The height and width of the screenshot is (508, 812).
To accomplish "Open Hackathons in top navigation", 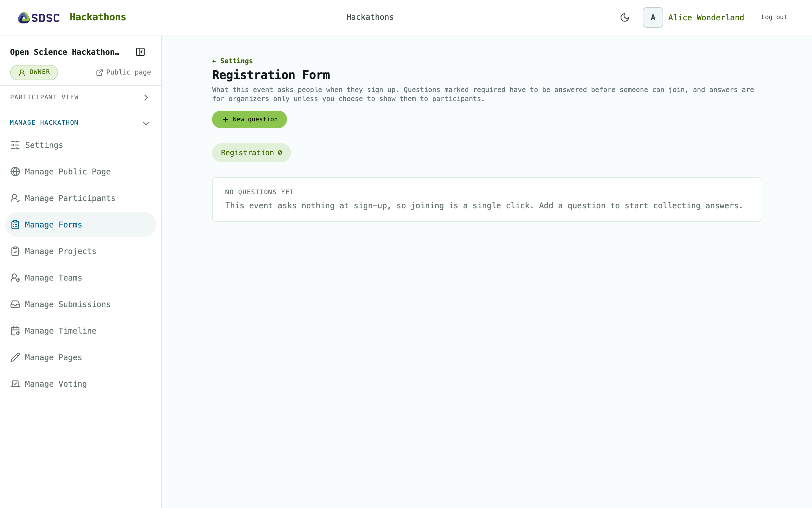I will (x=370, y=17).
